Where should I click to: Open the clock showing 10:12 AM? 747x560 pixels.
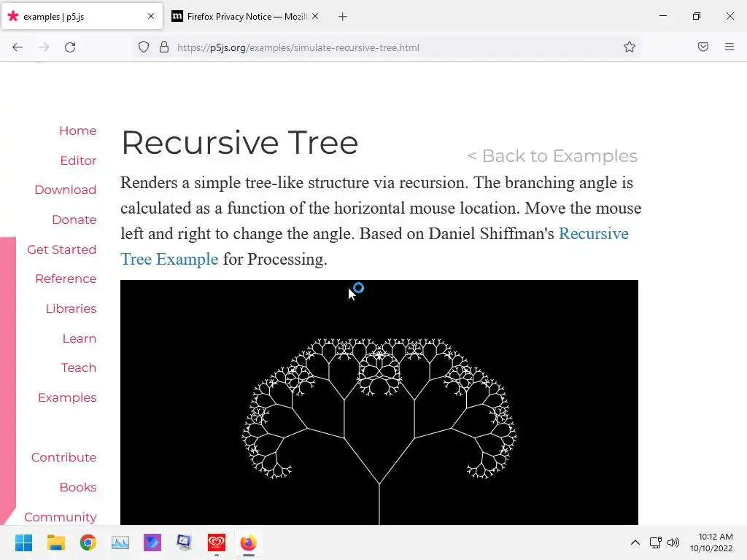[711, 542]
